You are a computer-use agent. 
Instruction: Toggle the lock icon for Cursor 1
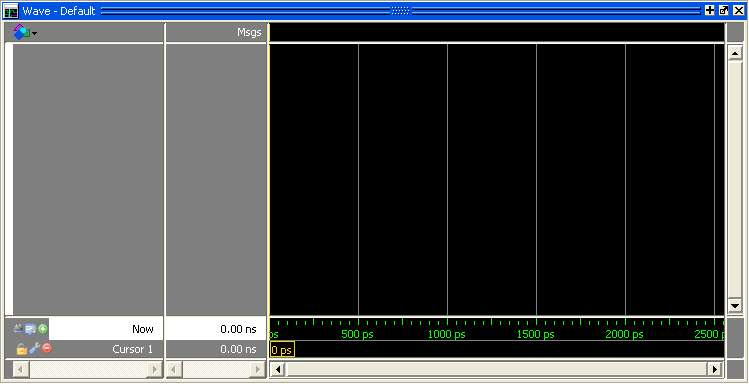tap(21, 349)
